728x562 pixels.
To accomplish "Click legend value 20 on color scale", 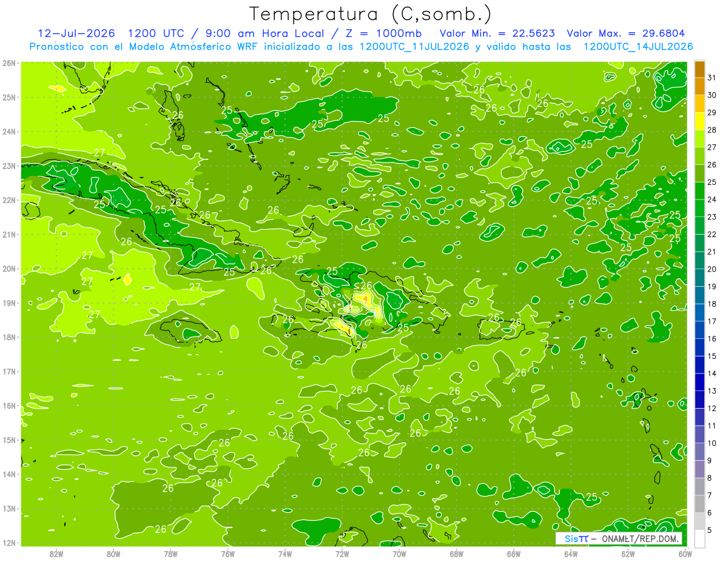I will [712, 269].
